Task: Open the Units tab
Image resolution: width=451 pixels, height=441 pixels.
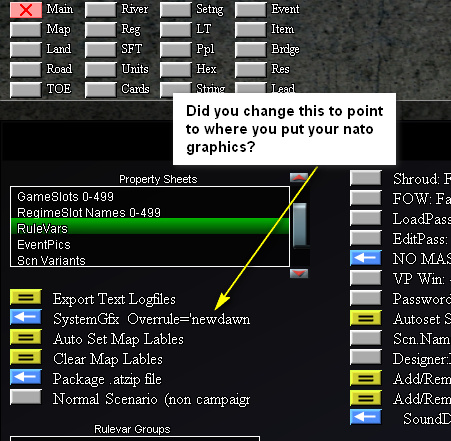Action: (x=101, y=70)
